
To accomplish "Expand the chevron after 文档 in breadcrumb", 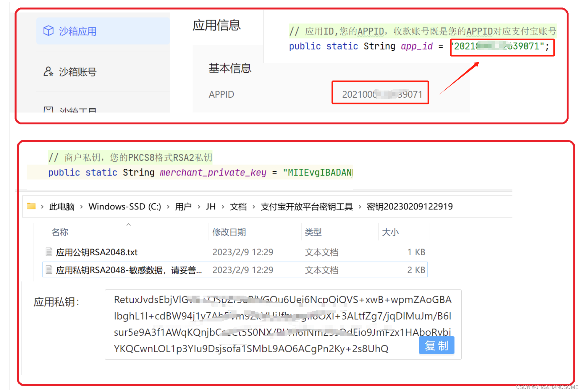I will pyautogui.click(x=254, y=207).
